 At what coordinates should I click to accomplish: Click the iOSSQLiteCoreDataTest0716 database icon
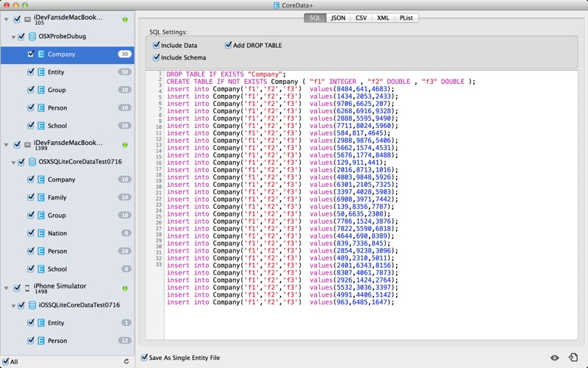(32, 305)
